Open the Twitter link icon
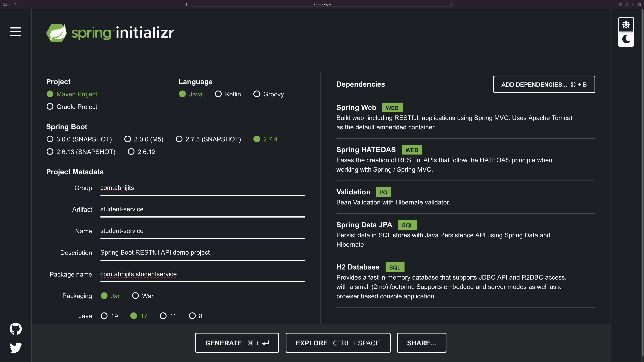The width and height of the screenshot is (644, 362). point(15,348)
